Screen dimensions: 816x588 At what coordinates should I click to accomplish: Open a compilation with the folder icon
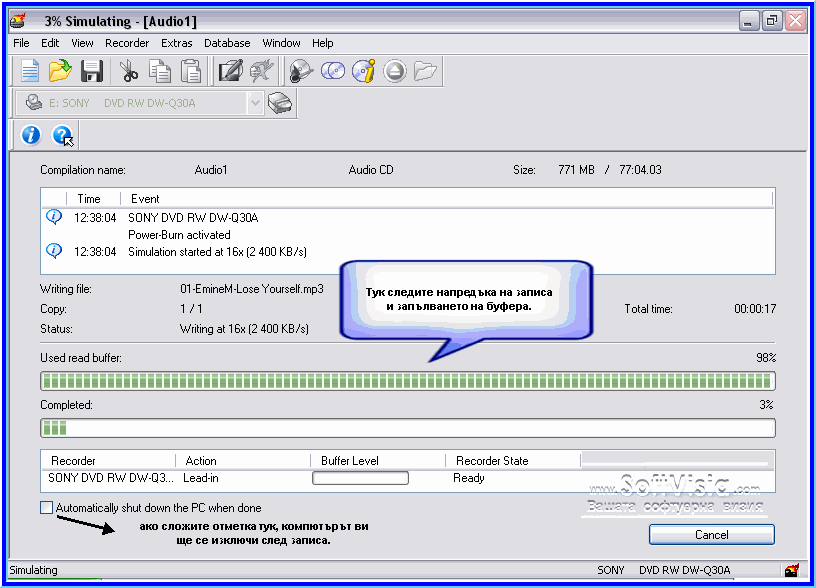(x=60, y=71)
